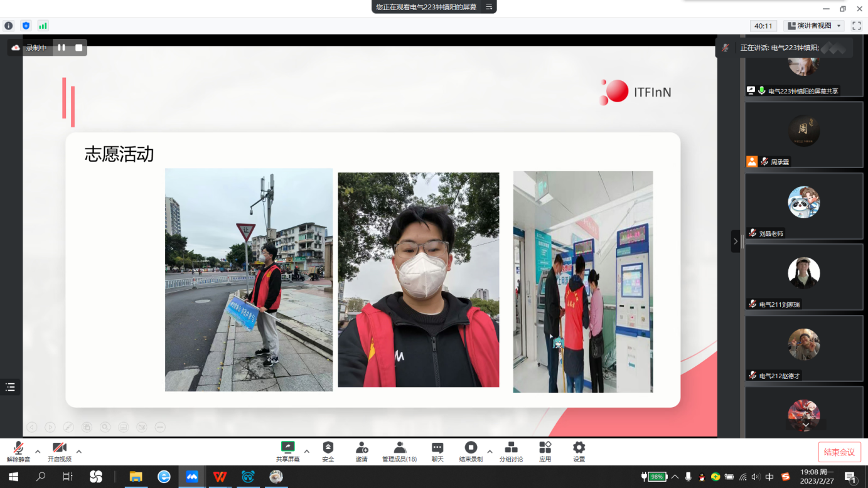Open the Tencent Meeting taskbar icon
868x488 pixels.
pyautogui.click(x=192, y=477)
